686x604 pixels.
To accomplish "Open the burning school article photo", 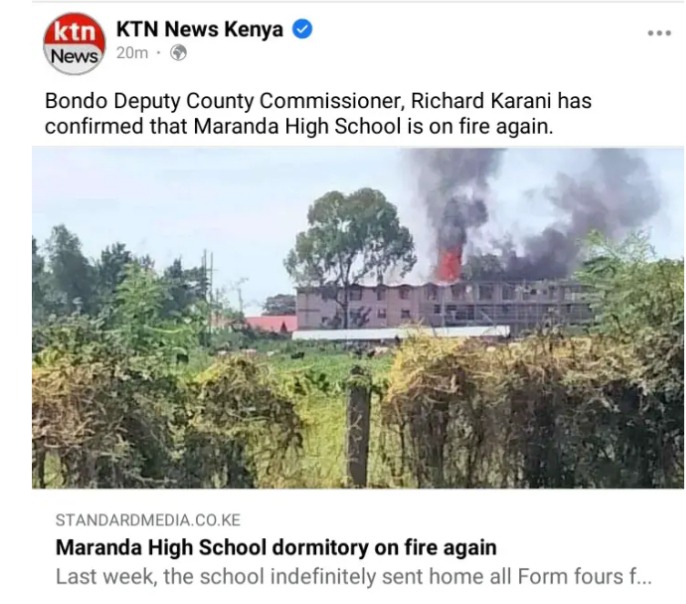I will [x=358, y=318].
